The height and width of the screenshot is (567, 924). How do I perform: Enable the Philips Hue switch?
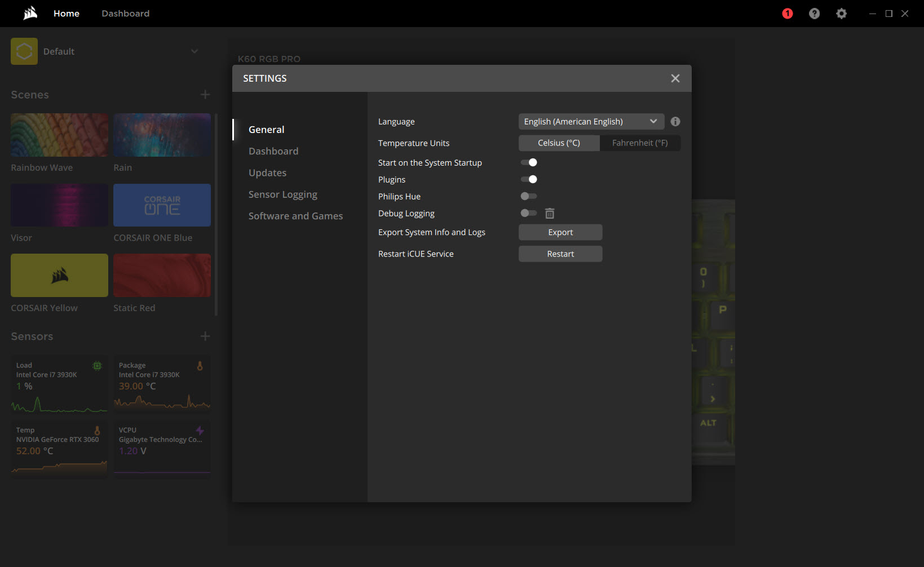click(x=529, y=196)
